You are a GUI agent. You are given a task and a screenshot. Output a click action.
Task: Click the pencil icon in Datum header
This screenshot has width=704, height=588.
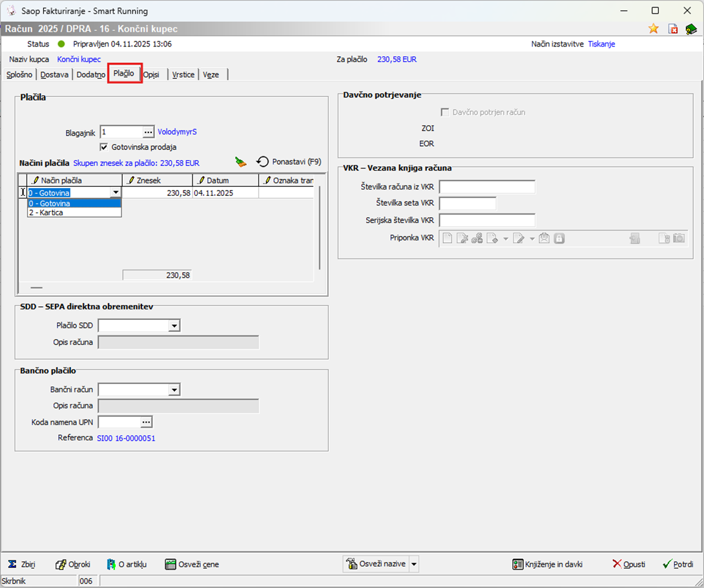pyautogui.click(x=201, y=180)
